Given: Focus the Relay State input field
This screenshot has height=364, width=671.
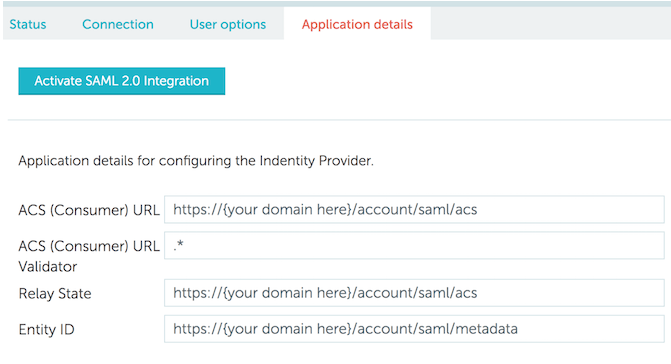Looking at the screenshot, I should pyautogui.click(x=414, y=293).
